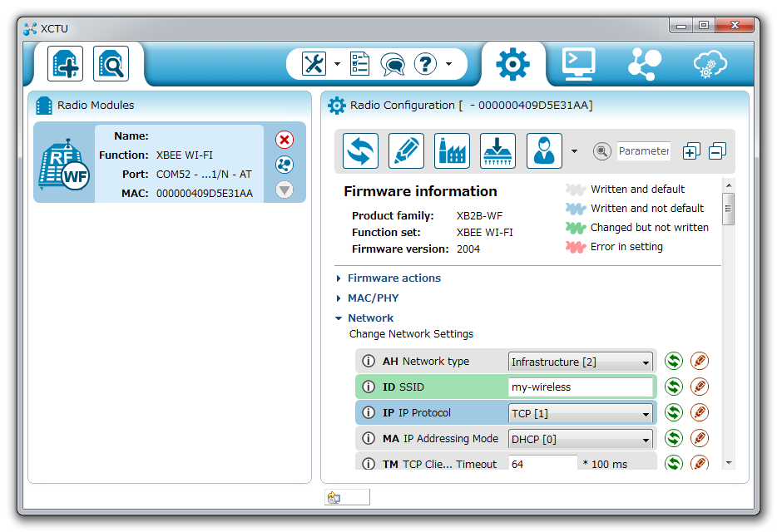This screenshot has width=777, height=532.
Task: Click Collapse all sections minus icon
Action: point(717,151)
